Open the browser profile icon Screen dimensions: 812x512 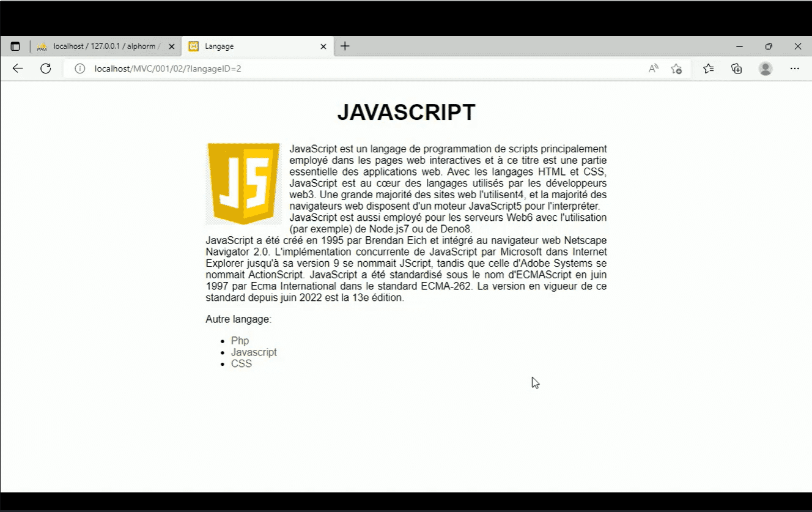(x=766, y=69)
